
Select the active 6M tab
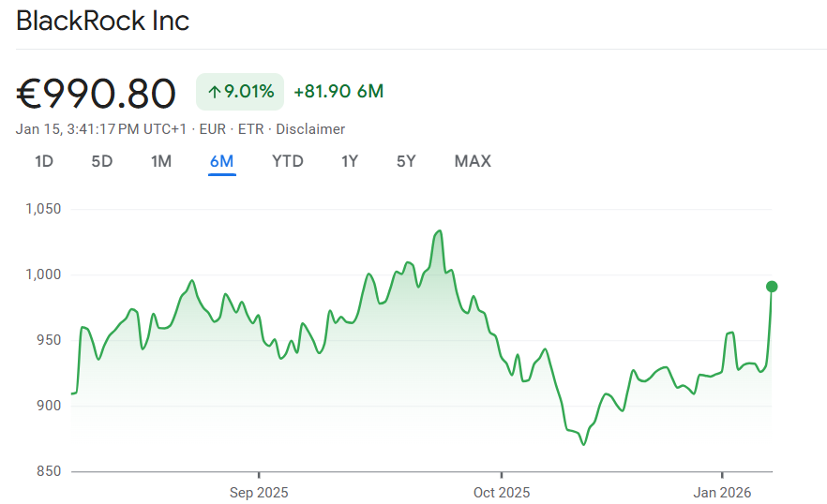point(222,161)
